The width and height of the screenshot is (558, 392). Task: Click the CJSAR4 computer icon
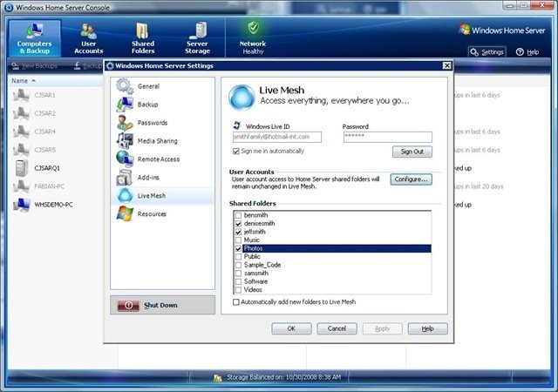[21, 132]
